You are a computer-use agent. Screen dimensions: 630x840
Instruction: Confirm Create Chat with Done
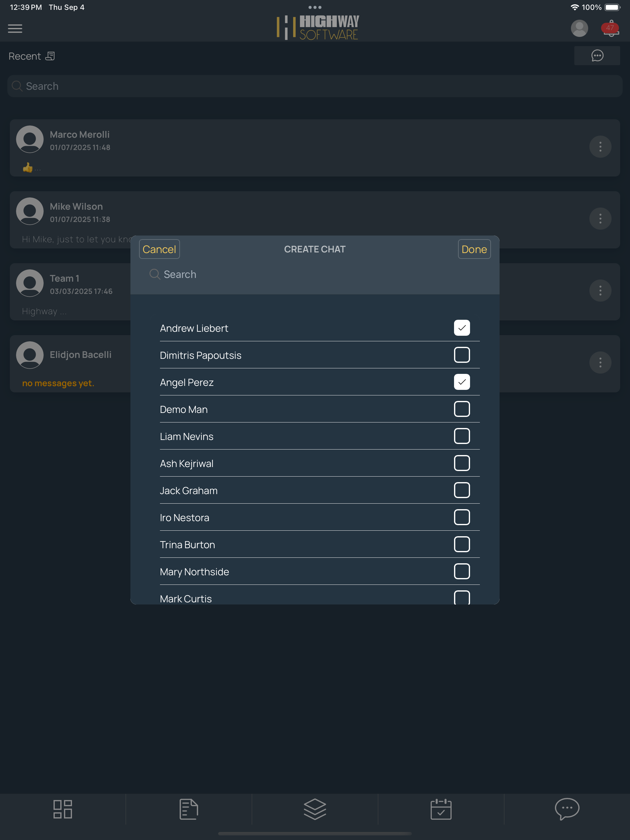[474, 249]
